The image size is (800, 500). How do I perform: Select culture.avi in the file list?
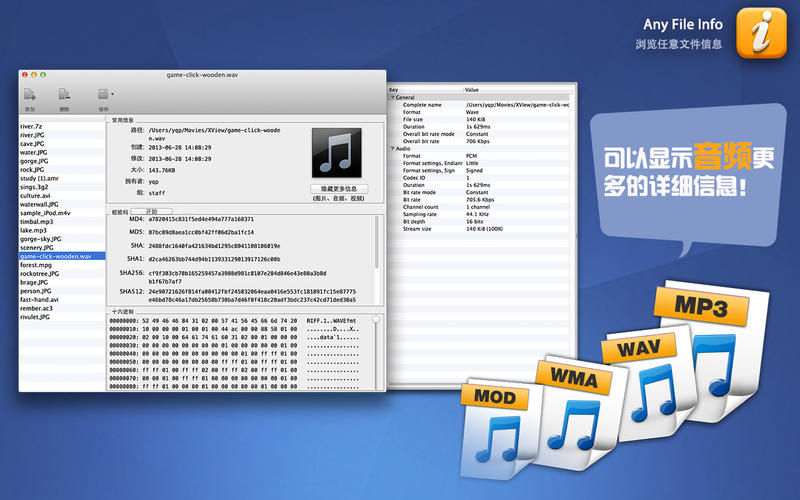click(62, 195)
